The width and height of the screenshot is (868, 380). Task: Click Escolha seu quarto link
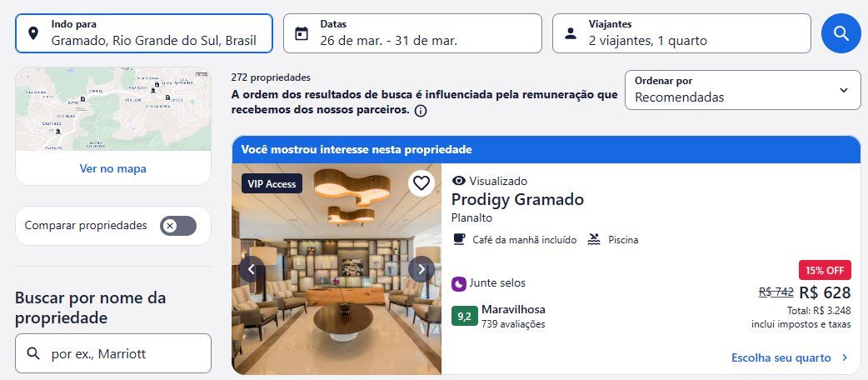790,357
